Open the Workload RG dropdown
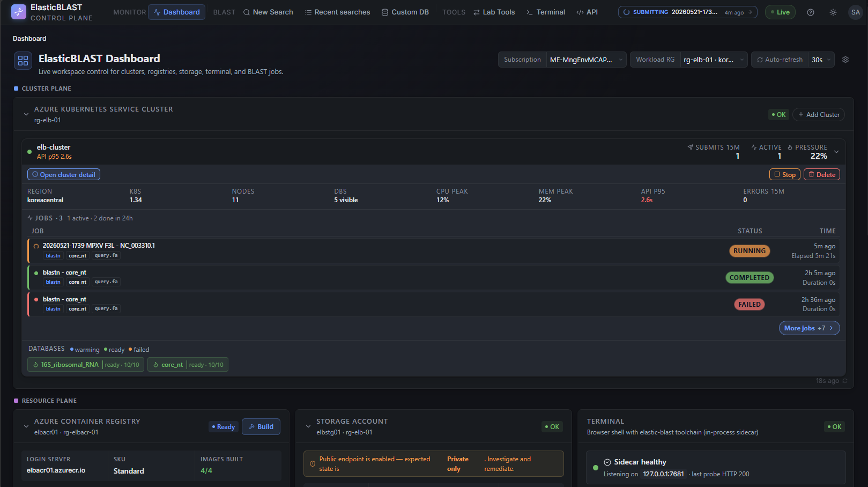This screenshot has width=868, height=487. coord(714,60)
